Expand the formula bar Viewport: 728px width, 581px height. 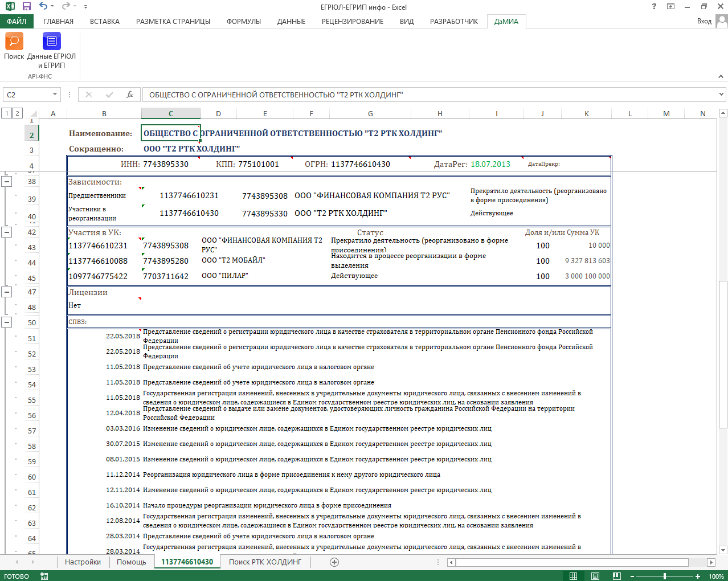(722, 95)
